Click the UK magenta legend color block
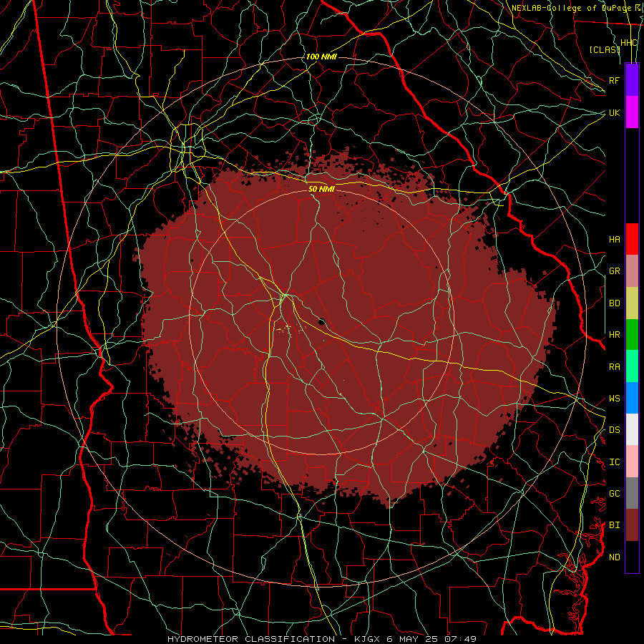The width and height of the screenshot is (644, 644). [x=632, y=112]
